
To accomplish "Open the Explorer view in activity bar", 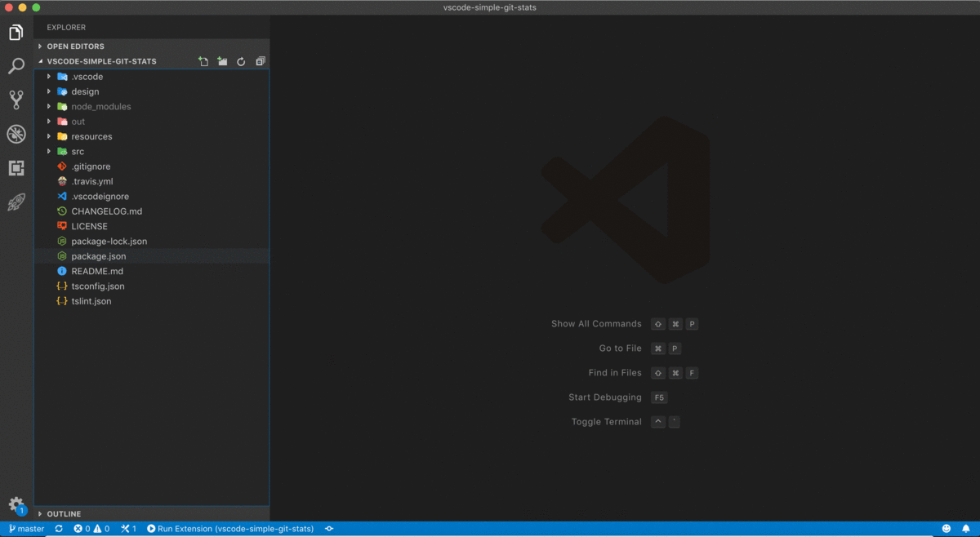I will (16, 33).
